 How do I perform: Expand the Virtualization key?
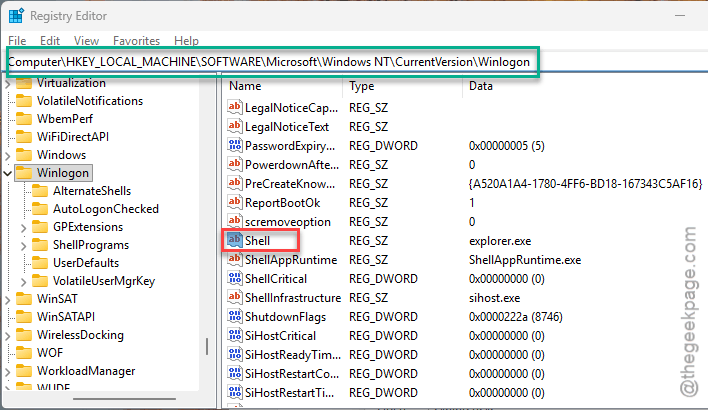pos(8,84)
